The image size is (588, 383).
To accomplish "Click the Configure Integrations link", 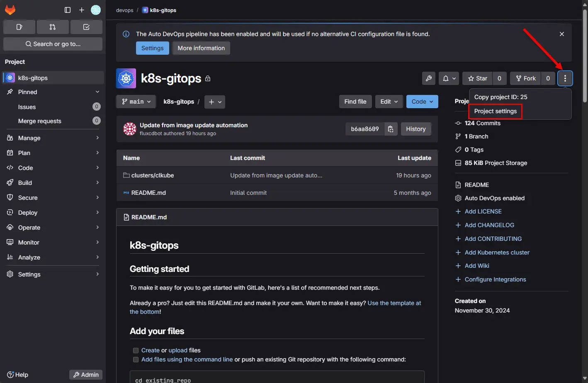I will (x=496, y=279).
